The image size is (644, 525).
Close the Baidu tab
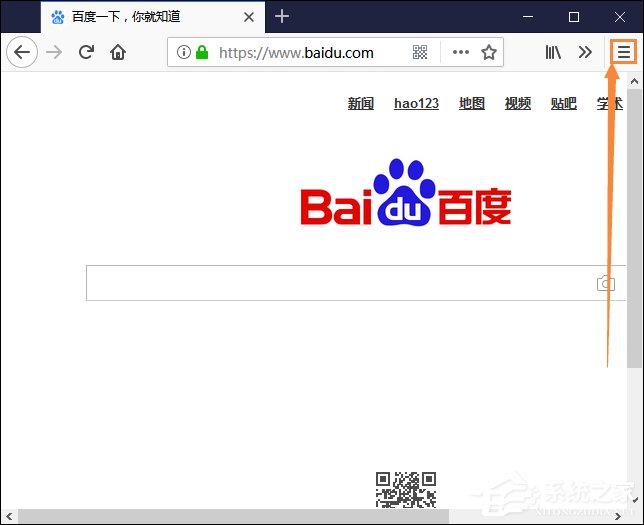(x=248, y=17)
